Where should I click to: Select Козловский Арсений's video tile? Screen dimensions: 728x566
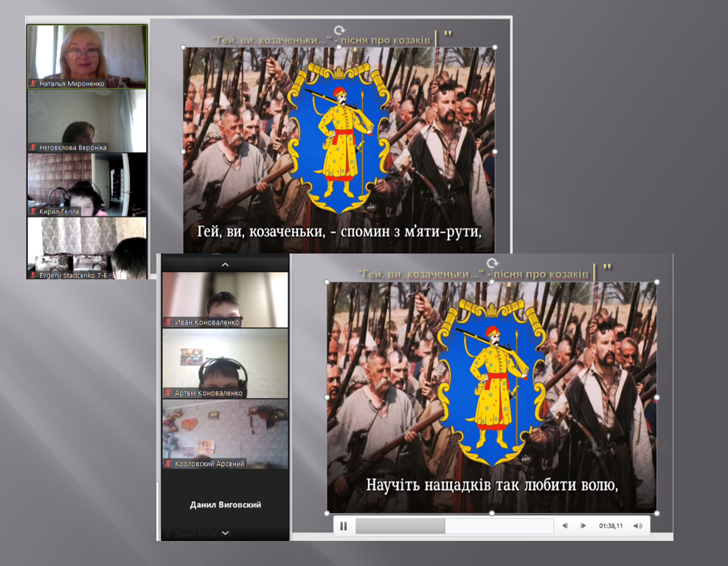[x=225, y=434]
